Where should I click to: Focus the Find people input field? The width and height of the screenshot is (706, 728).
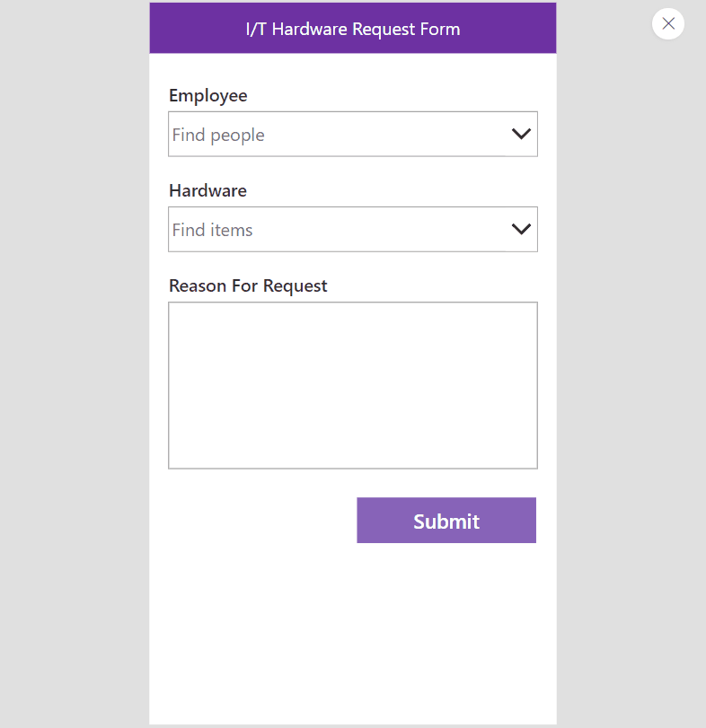[269, 135]
